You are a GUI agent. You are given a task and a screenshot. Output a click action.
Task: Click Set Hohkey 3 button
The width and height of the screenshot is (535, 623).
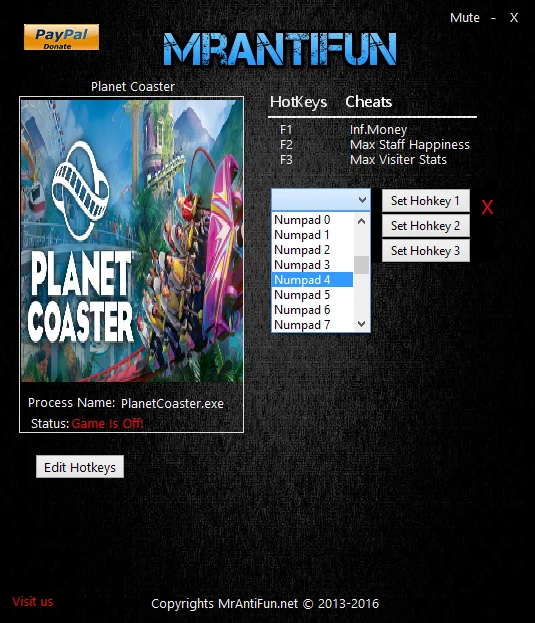(x=425, y=251)
